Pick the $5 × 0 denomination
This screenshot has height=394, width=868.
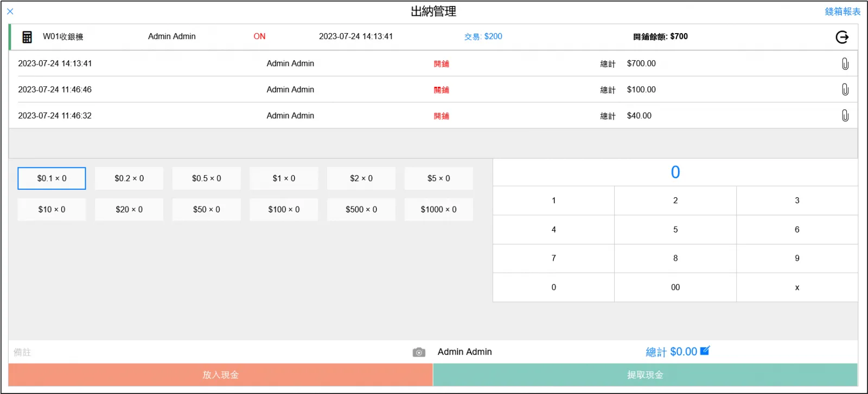pos(438,178)
